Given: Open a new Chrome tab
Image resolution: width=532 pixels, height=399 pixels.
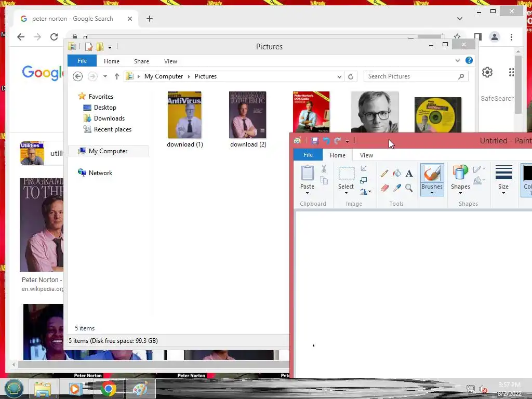Looking at the screenshot, I should click(x=150, y=19).
